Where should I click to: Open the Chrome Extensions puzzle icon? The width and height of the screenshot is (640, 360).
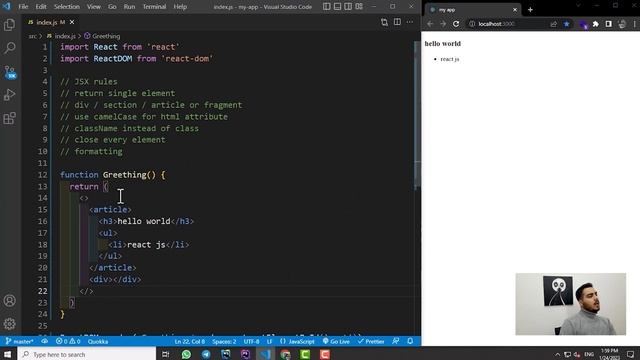coord(596,24)
